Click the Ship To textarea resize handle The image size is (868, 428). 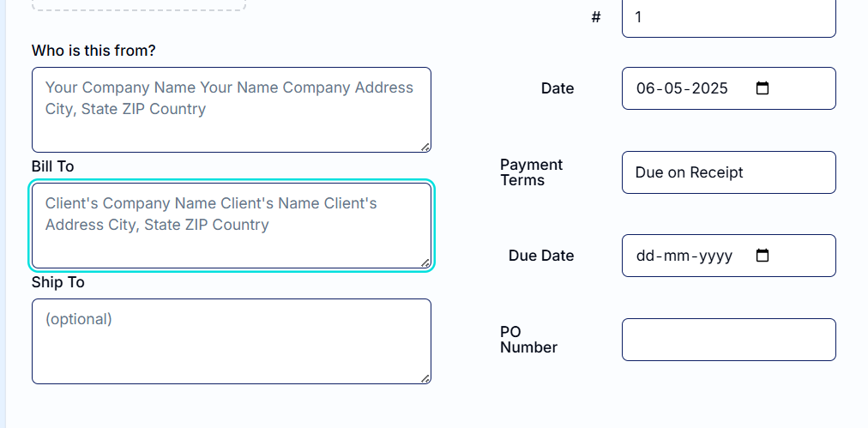point(425,379)
